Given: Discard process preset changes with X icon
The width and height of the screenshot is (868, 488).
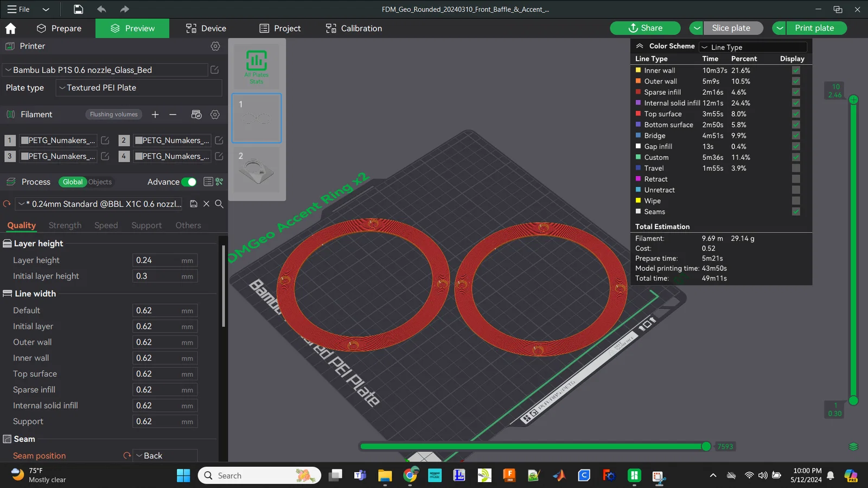Looking at the screenshot, I should point(206,204).
